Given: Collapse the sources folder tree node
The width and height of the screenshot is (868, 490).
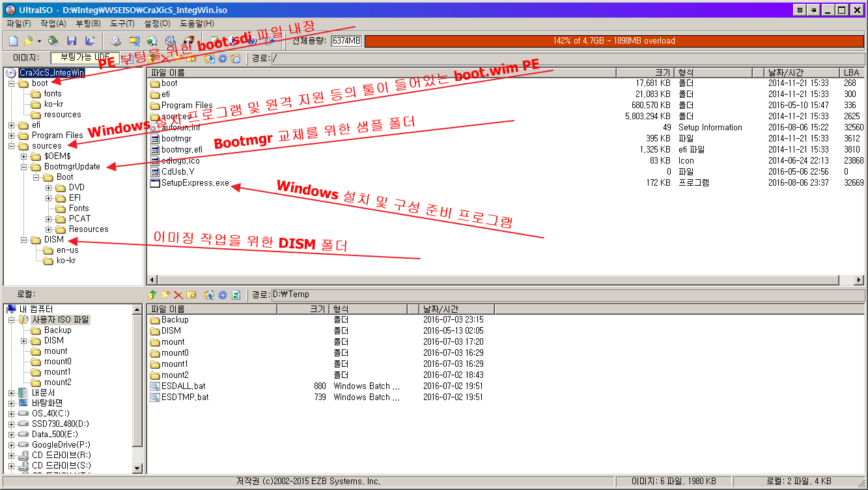Looking at the screenshot, I should pyautogui.click(x=12, y=146).
